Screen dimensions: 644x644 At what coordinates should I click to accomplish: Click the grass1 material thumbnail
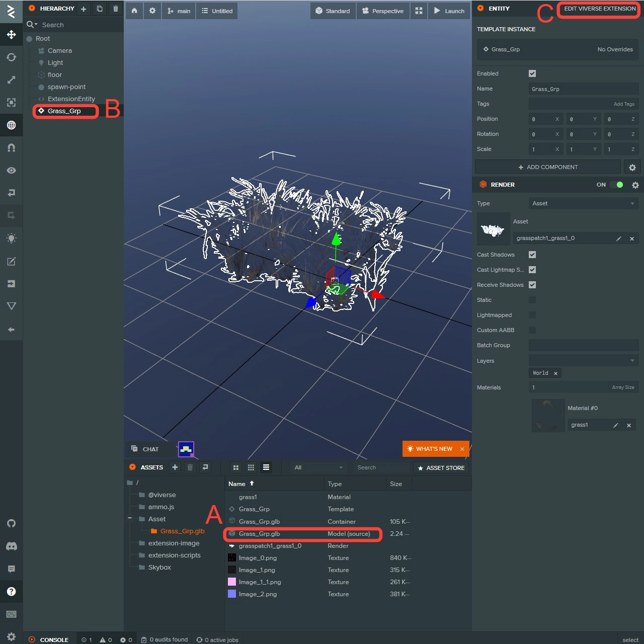[548, 416]
